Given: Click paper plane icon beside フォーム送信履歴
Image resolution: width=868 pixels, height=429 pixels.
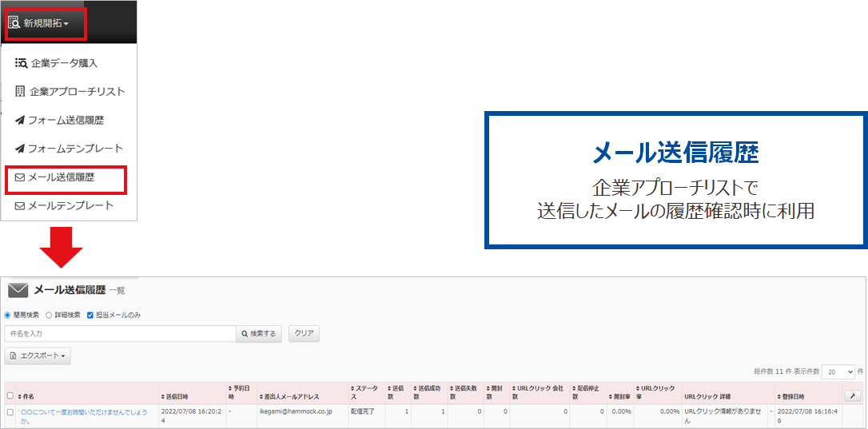Looking at the screenshot, I should 20,120.
